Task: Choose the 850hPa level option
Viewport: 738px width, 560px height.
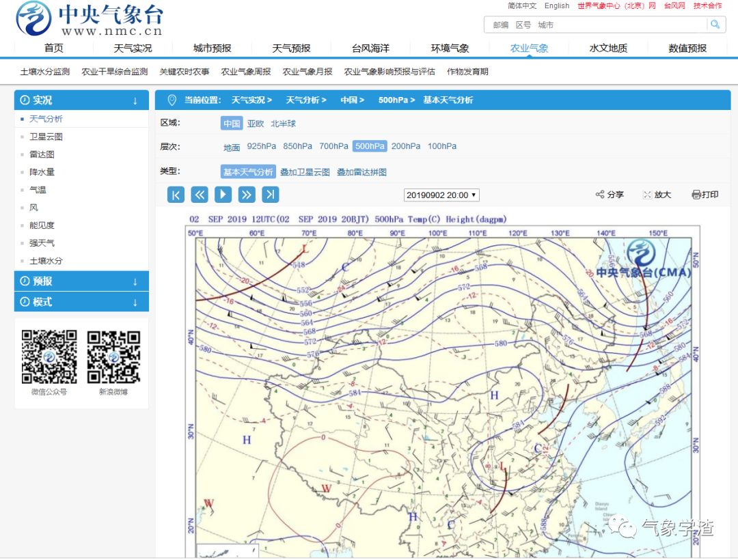Action: point(297,146)
